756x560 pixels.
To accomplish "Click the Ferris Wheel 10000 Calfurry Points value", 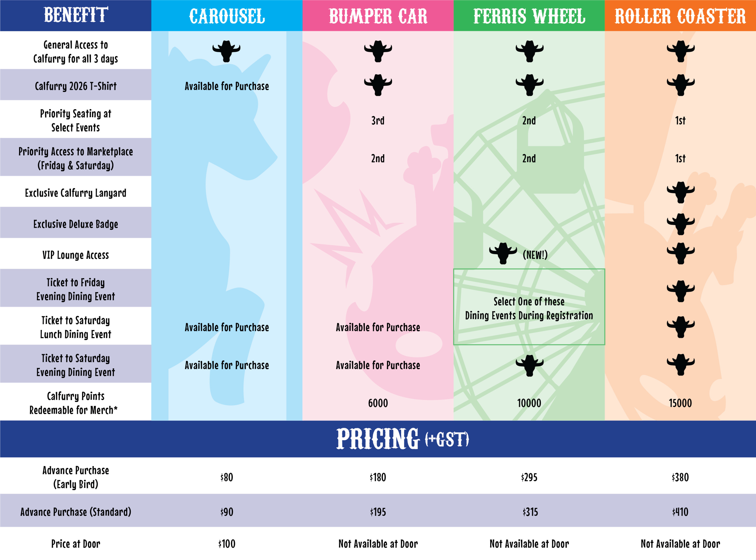I will tap(529, 403).
